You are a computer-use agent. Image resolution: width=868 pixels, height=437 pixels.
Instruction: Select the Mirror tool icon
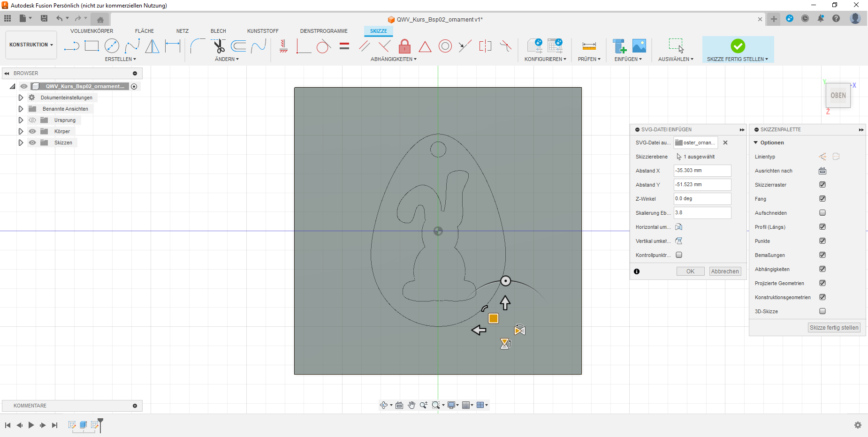(152, 46)
